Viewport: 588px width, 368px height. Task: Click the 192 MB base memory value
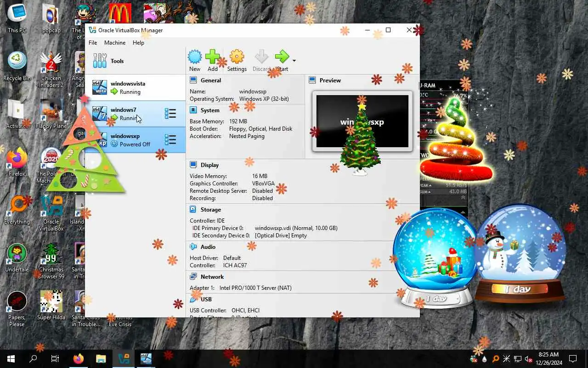(238, 121)
